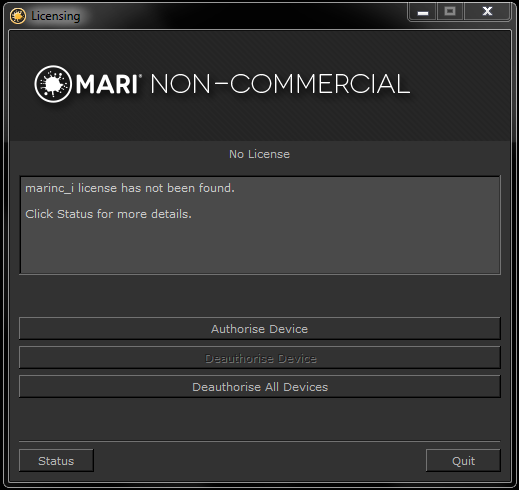This screenshot has height=490, width=519.
Task: Click the NON-COMMERCIAL banner text
Action: pos(280,84)
